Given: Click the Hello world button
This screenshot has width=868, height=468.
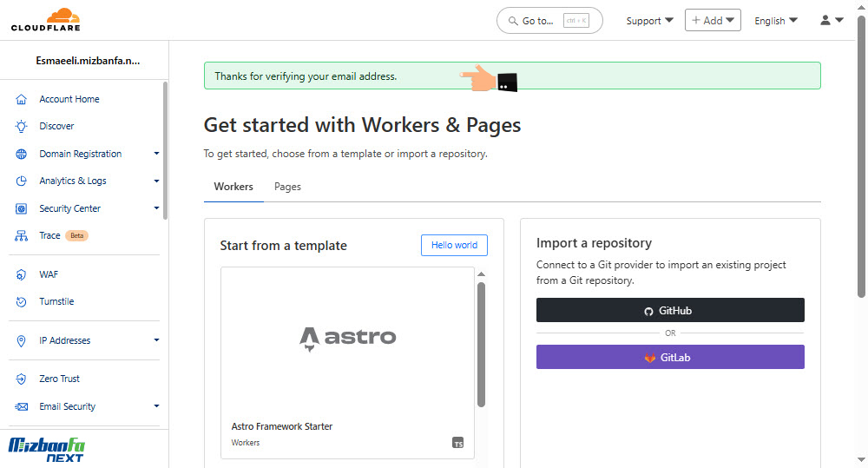Looking at the screenshot, I should pos(455,246).
